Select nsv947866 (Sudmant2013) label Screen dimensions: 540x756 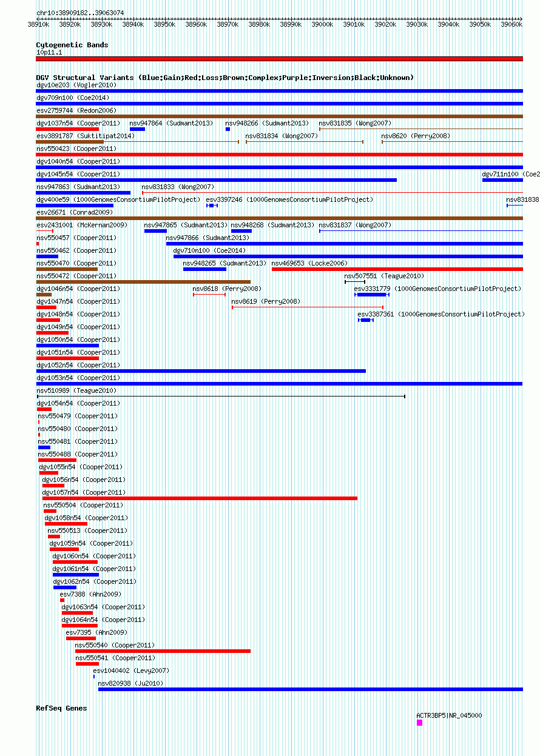click(208, 238)
